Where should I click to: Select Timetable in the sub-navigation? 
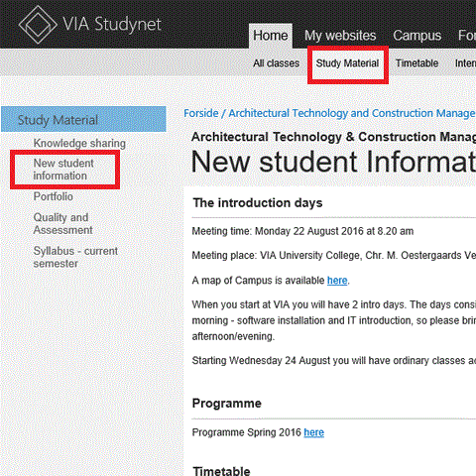tap(416, 63)
